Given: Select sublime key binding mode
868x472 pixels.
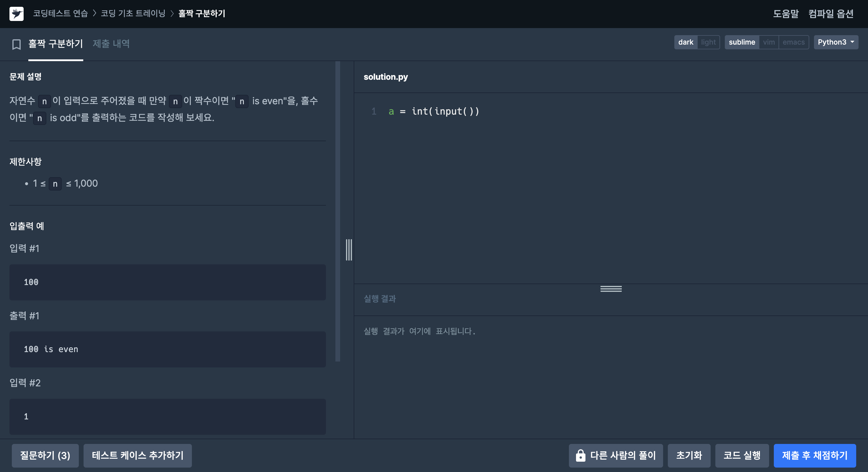Looking at the screenshot, I should (742, 42).
